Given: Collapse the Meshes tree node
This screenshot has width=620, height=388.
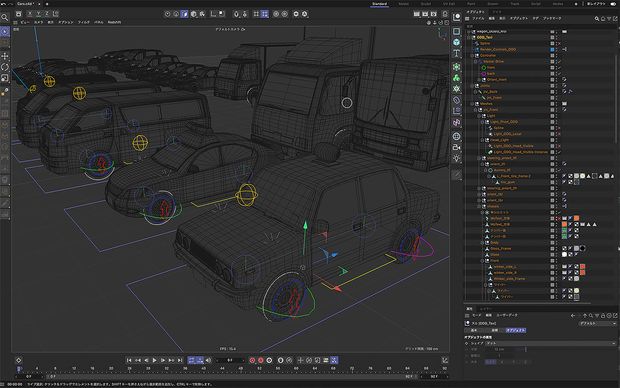Looking at the screenshot, I should pyautogui.click(x=473, y=104).
